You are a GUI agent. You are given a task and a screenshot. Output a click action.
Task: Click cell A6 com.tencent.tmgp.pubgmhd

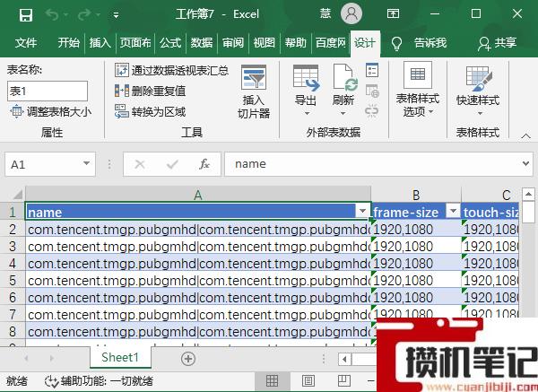[x=198, y=297]
